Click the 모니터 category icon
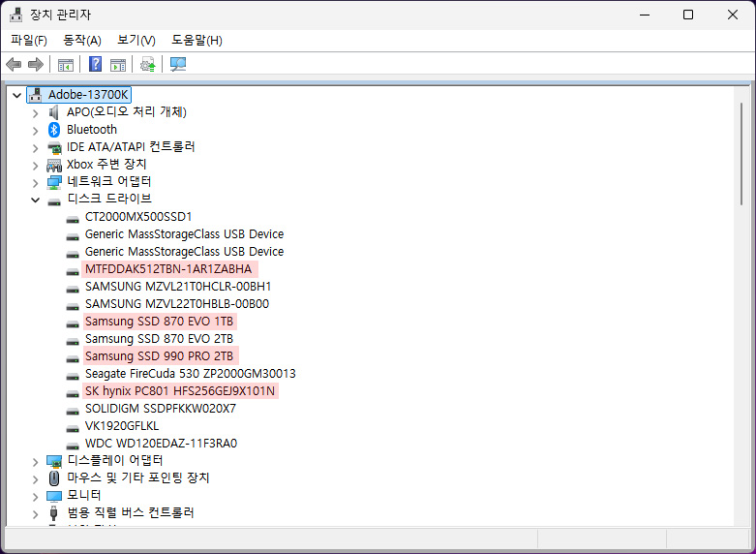 [x=54, y=496]
